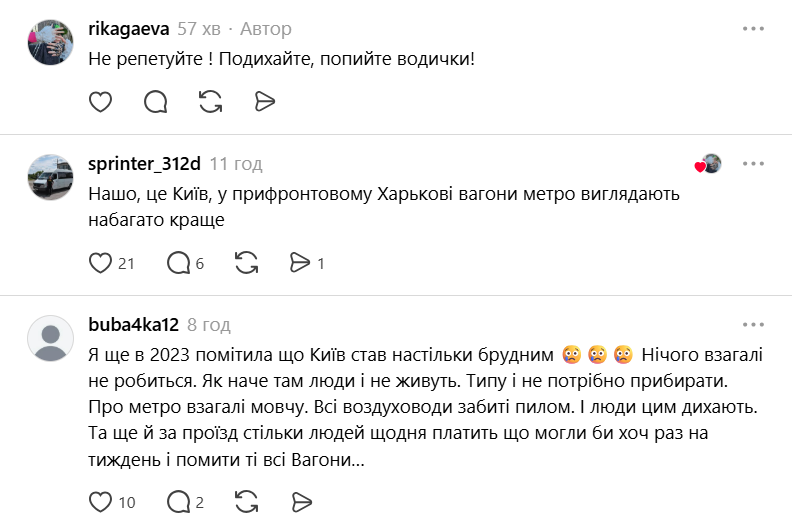Click buba4ka12's default avatar
Viewport: 792px width, 528px height.
tap(50, 337)
